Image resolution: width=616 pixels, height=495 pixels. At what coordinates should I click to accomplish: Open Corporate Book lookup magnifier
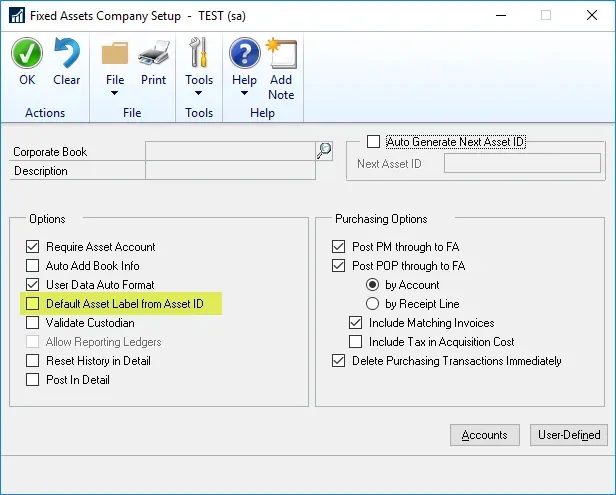[324, 151]
